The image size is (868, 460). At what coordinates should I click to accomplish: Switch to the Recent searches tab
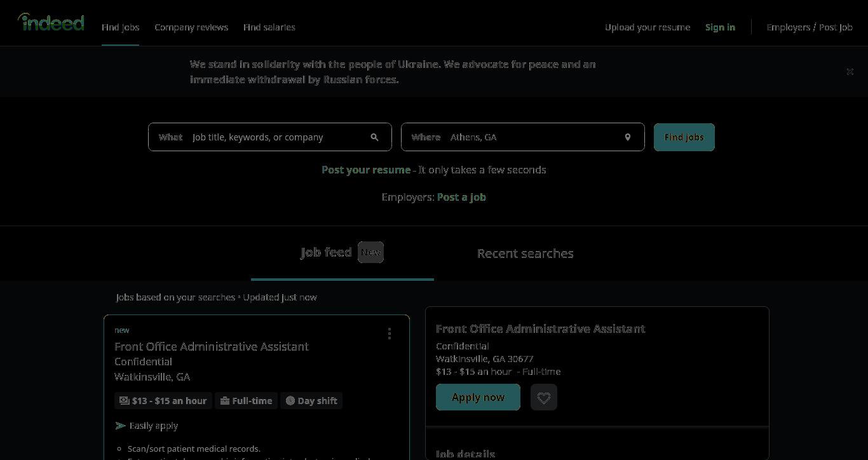click(x=526, y=254)
